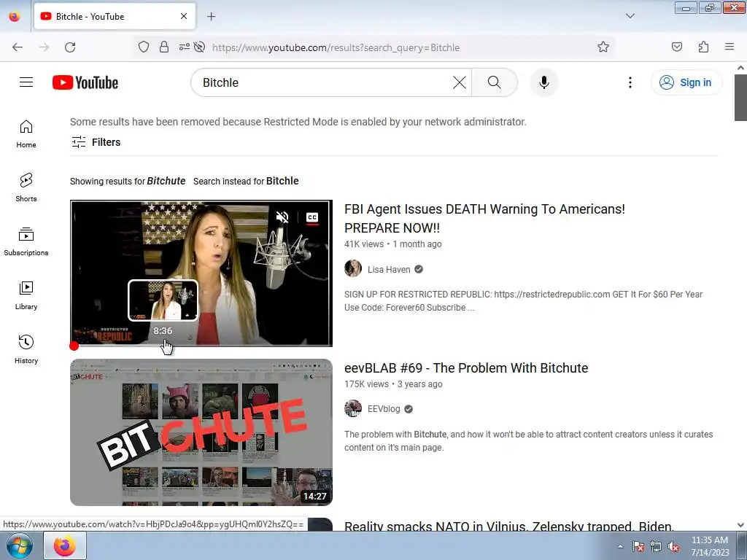The width and height of the screenshot is (747, 560).
Task: Click the Bitchute corrected results link
Action: [166, 181]
